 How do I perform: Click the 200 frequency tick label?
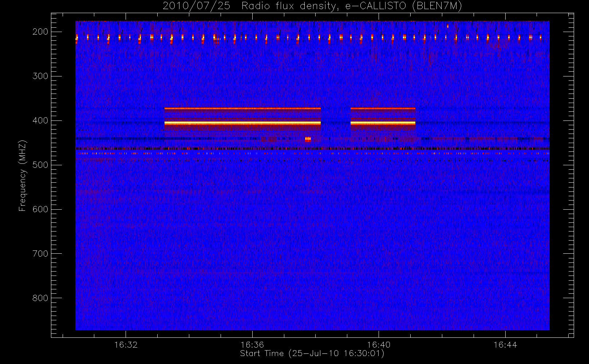(40, 32)
